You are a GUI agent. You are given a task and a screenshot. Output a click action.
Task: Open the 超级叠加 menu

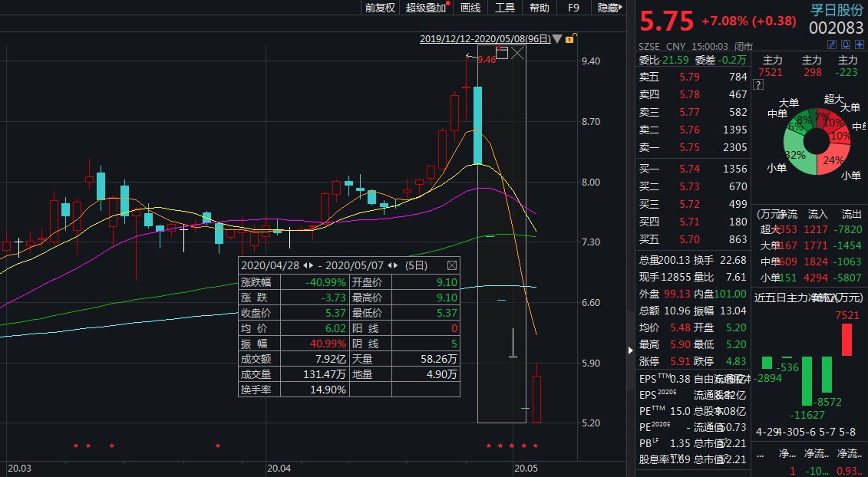point(426,8)
